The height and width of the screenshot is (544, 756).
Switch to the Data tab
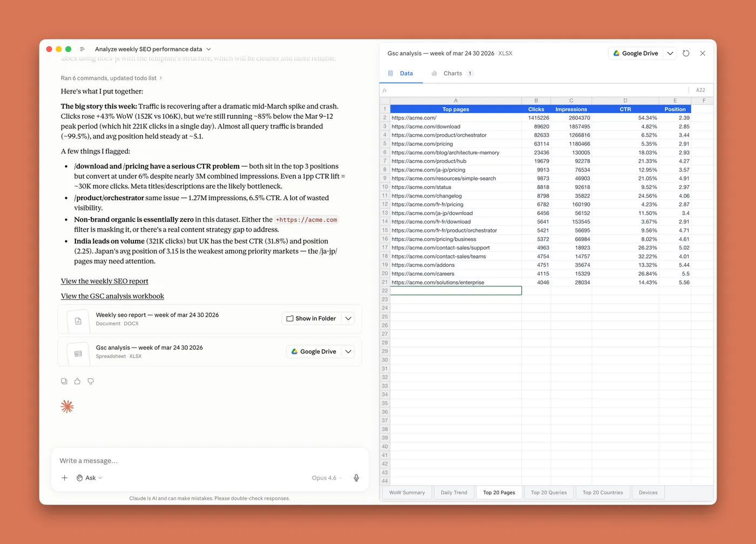(401, 73)
